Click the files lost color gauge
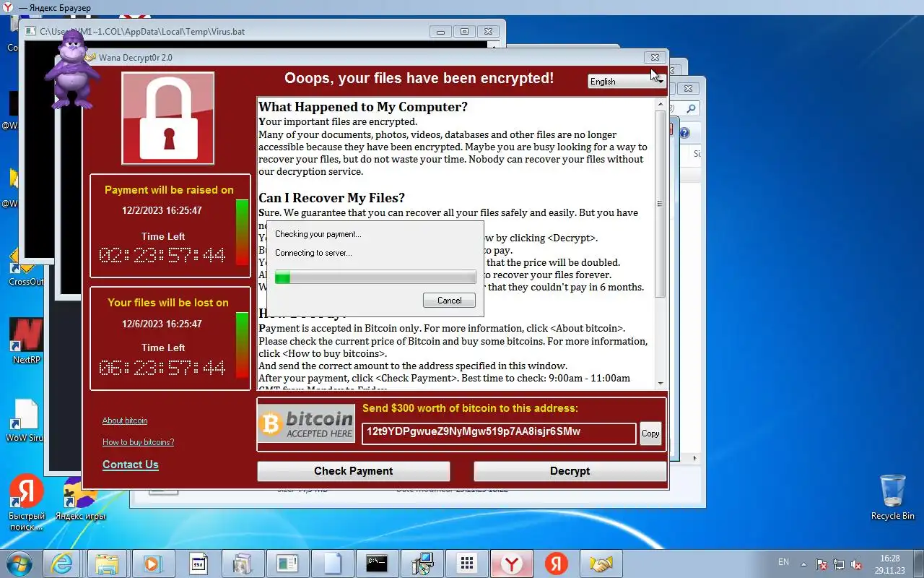Screen dimensions: 924x578 (x=242, y=344)
